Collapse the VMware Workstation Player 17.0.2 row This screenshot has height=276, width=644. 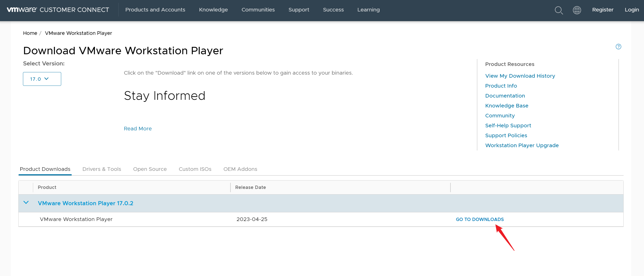26,203
